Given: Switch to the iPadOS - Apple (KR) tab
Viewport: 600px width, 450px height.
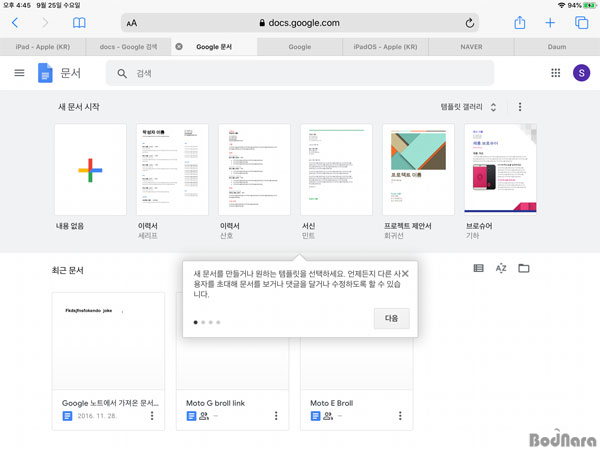Looking at the screenshot, I should point(385,47).
